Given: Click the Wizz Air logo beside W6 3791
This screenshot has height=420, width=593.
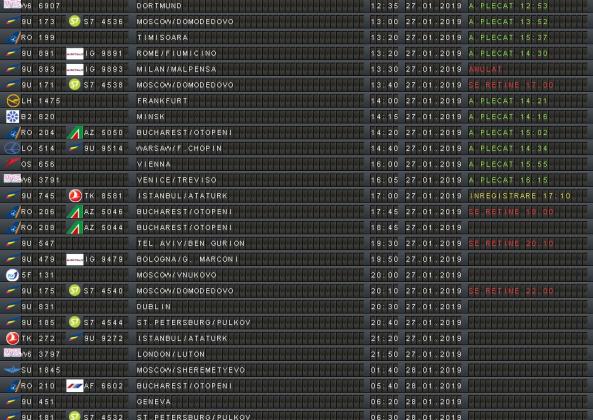Looking at the screenshot, I should (x=12, y=178).
